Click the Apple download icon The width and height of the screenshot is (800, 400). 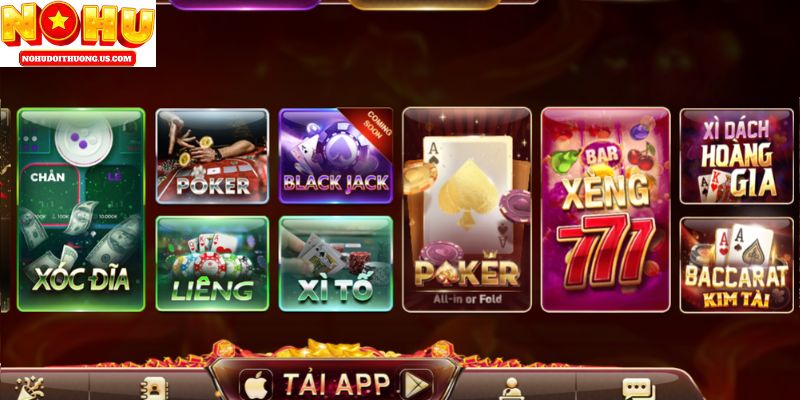point(256,385)
